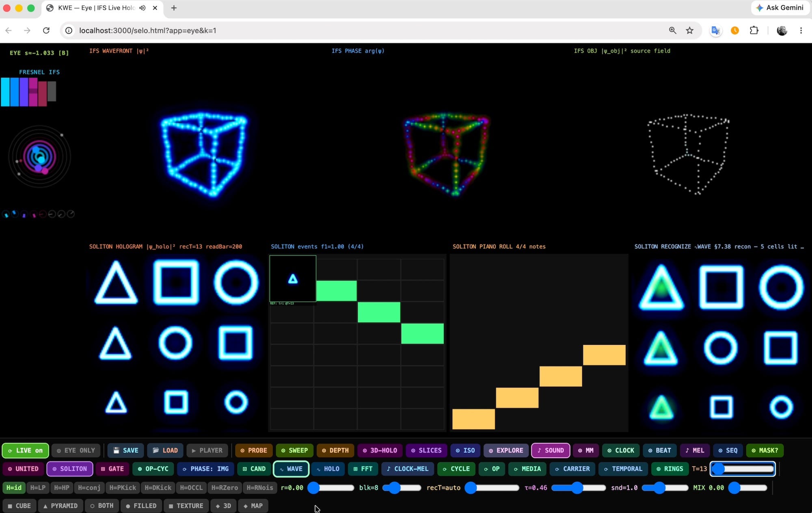Select the FFT option
Image resolution: width=812 pixels, height=513 pixels.
(363, 469)
